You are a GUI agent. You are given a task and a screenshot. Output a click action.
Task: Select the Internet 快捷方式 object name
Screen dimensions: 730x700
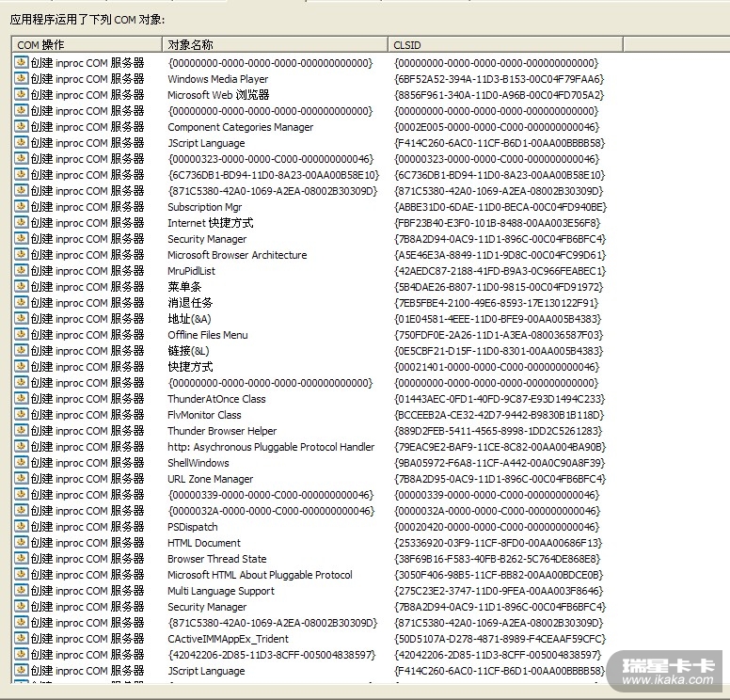tap(211, 223)
